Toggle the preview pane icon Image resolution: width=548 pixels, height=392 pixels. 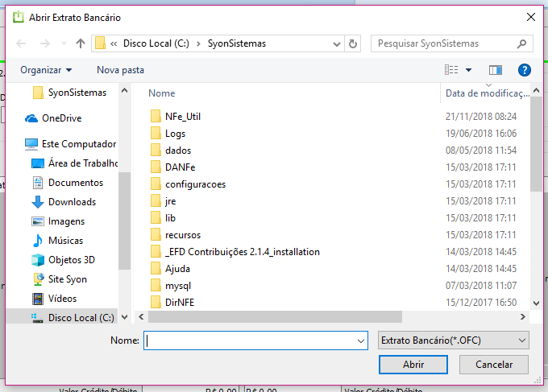pyautogui.click(x=495, y=70)
